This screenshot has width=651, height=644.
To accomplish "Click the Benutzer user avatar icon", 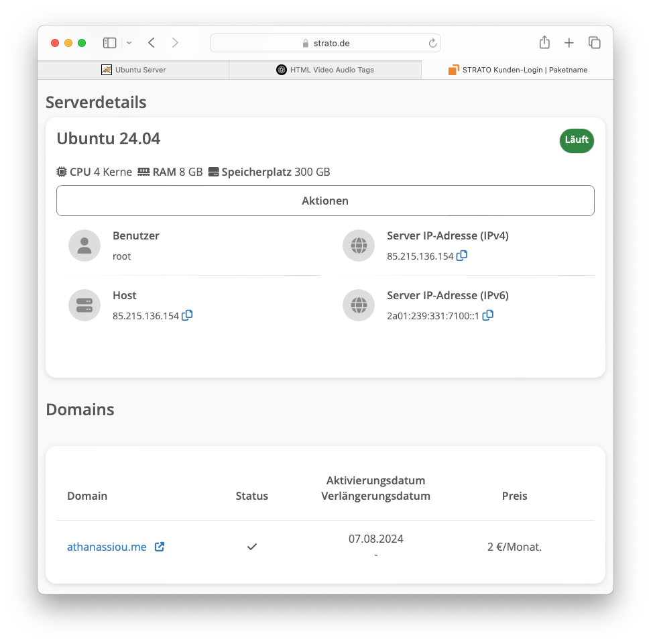I will [84, 246].
